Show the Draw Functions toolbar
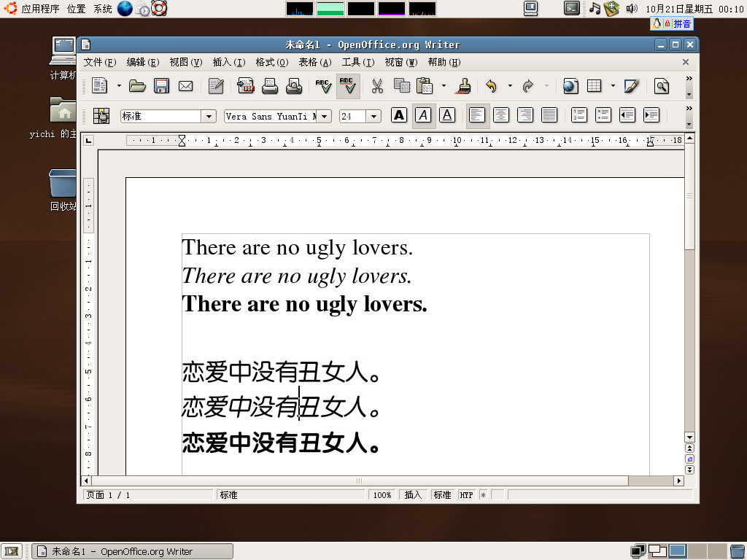This screenshot has width=747, height=560. tap(631, 86)
